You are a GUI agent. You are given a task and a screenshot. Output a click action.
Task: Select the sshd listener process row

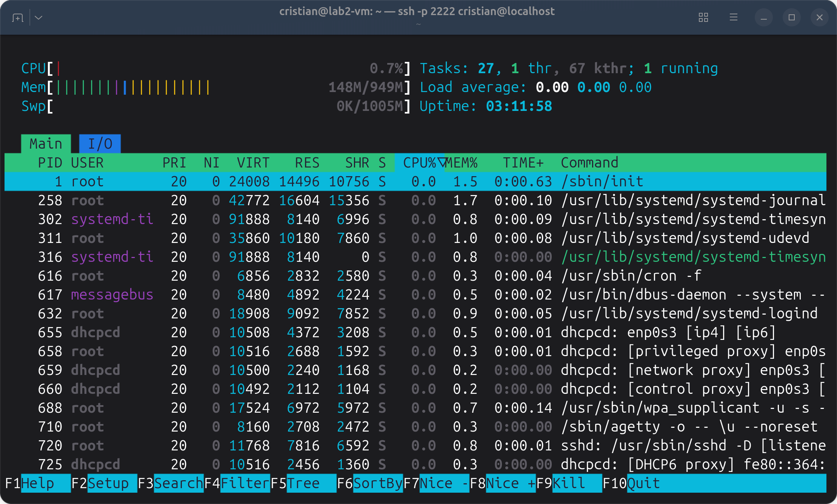coord(415,446)
